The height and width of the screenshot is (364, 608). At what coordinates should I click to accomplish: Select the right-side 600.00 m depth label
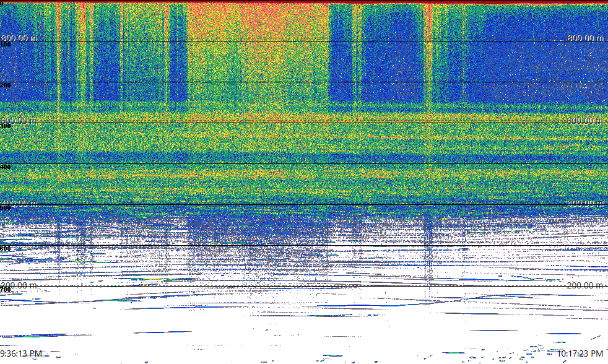[586, 121]
